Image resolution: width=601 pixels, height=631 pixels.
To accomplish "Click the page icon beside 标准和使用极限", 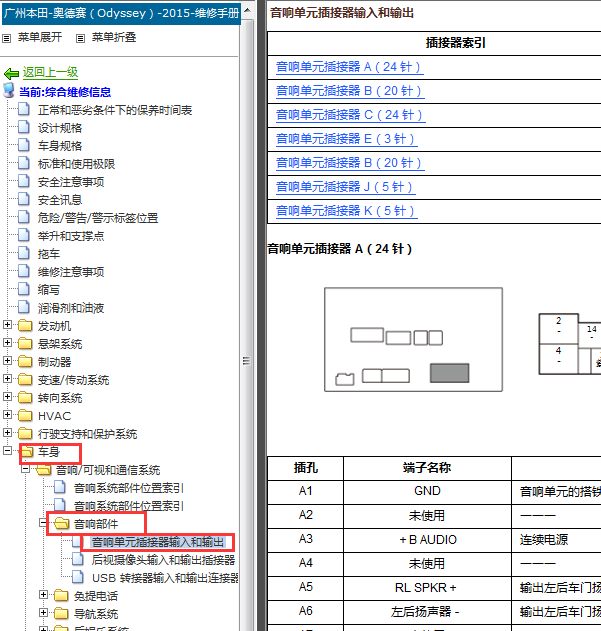I will click(x=24, y=163).
